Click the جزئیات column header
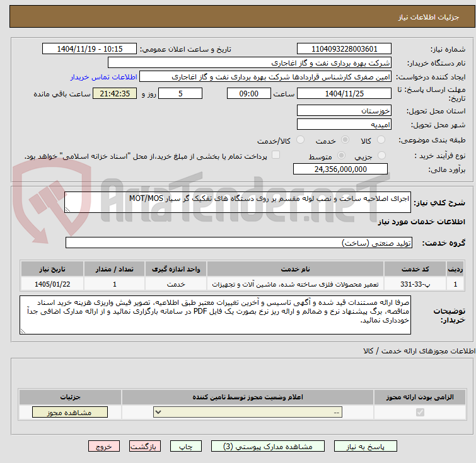The width and height of the screenshot is (476, 463). tap(70, 397)
